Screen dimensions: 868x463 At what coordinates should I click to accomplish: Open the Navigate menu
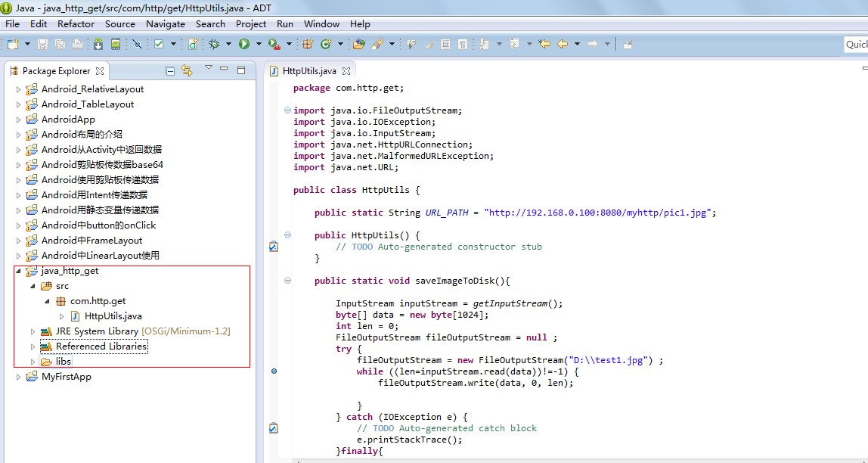point(166,23)
